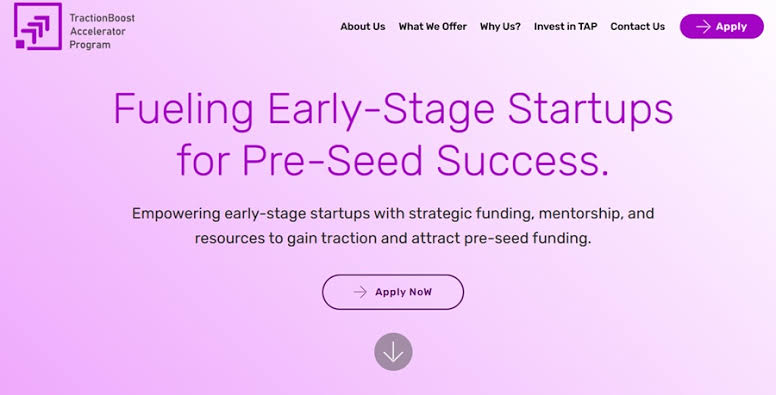Click the word Accelerator beside the logo

click(97, 31)
